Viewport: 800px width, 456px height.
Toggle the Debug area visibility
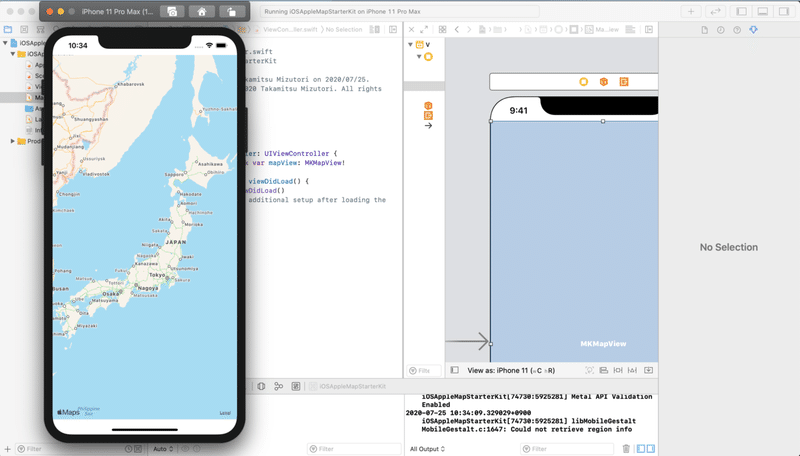pos(763,11)
